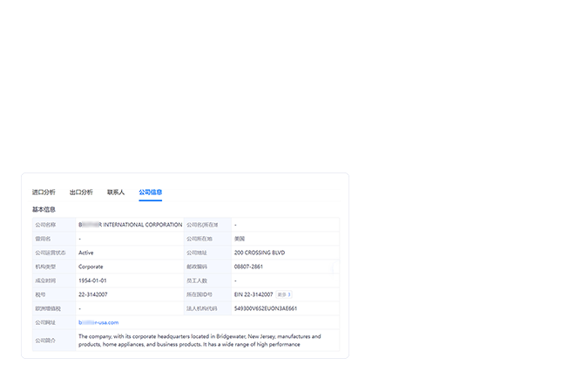Select the INTERNATIONAL CORPORATION company name value
The image size is (575, 392).
[x=130, y=225]
